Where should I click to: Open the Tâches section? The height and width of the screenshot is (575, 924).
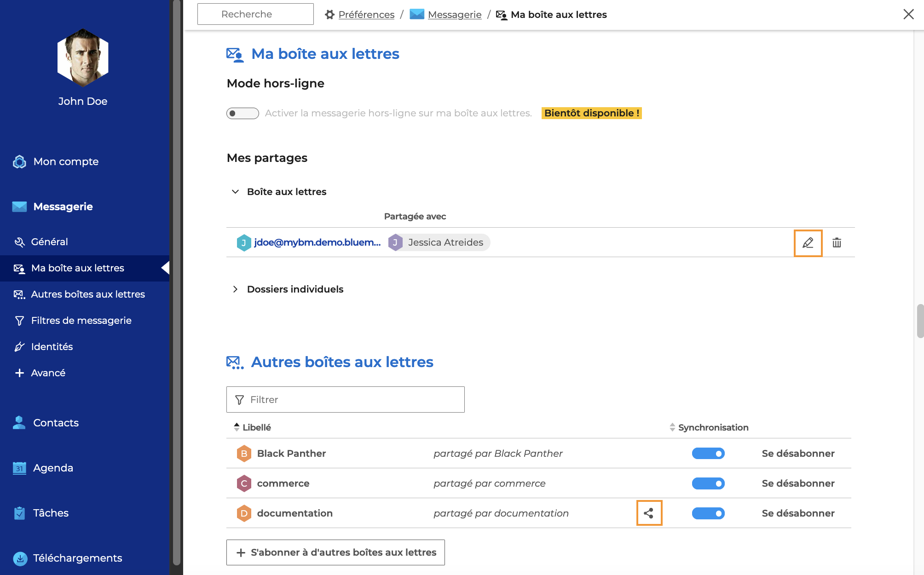[51, 513]
